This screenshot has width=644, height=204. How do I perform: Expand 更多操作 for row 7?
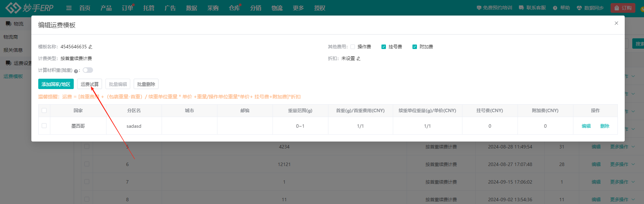[622, 182]
